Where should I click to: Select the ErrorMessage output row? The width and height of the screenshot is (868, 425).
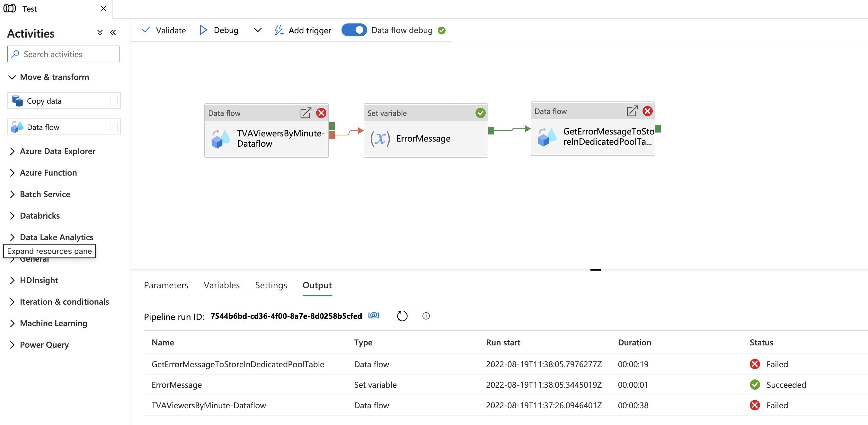tap(506, 385)
